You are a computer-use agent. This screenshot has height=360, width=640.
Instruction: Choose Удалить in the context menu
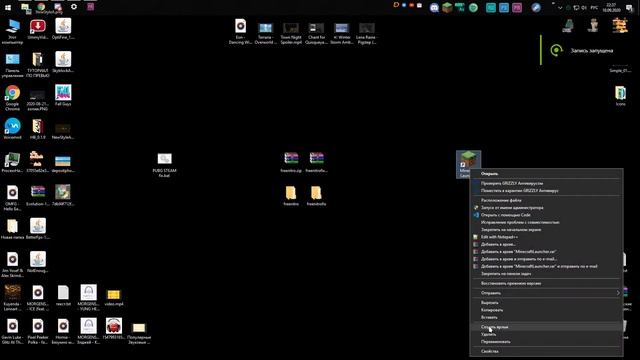point(547,334)
